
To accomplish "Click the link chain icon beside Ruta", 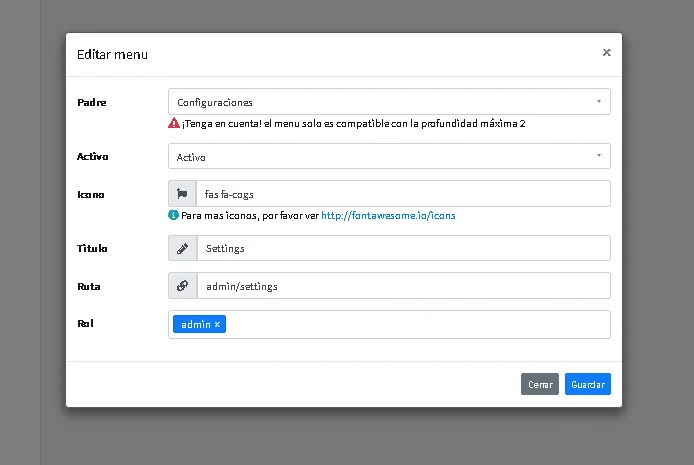I will pyautogui.click(x=182, y=286).
